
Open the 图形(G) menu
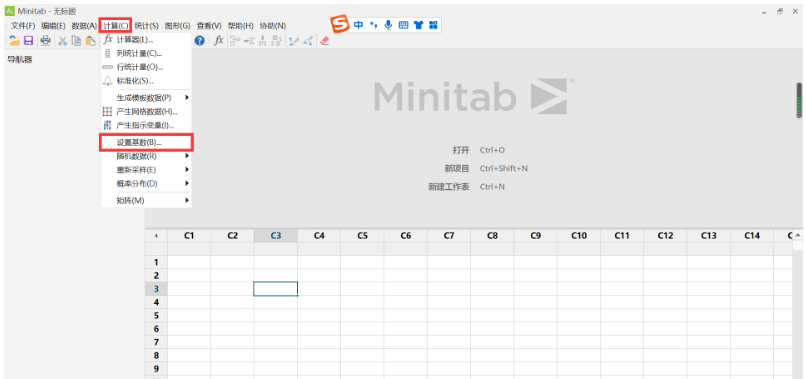pos(177,26)
